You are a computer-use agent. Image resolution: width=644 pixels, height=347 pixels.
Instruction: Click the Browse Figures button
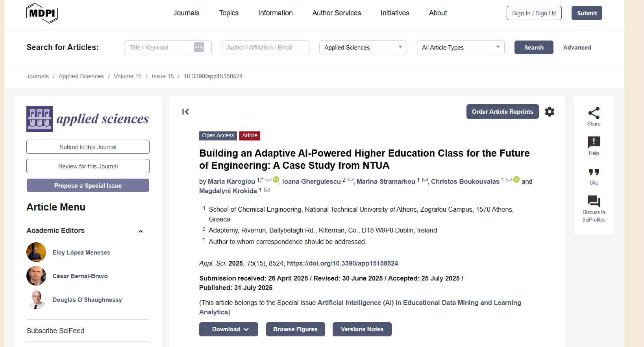[x=295, y=329]
